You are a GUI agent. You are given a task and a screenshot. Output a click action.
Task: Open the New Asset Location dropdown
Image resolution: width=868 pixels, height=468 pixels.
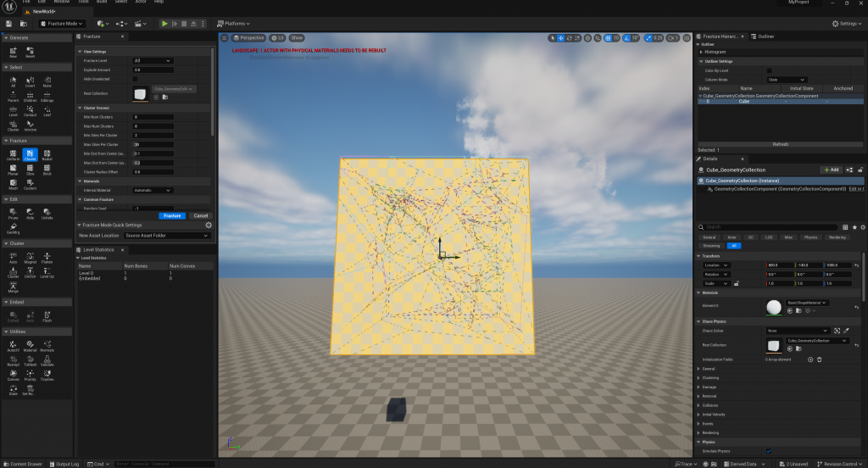(167, 235)
